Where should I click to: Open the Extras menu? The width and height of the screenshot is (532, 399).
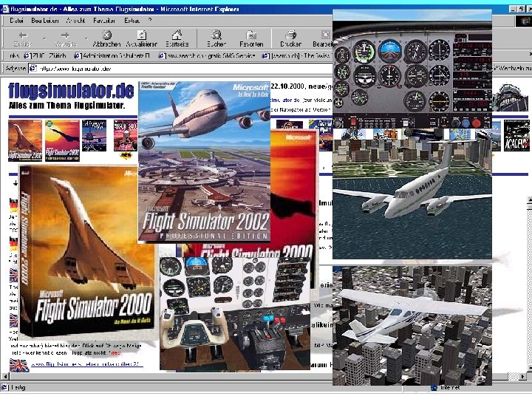click(x=132, y=20)
